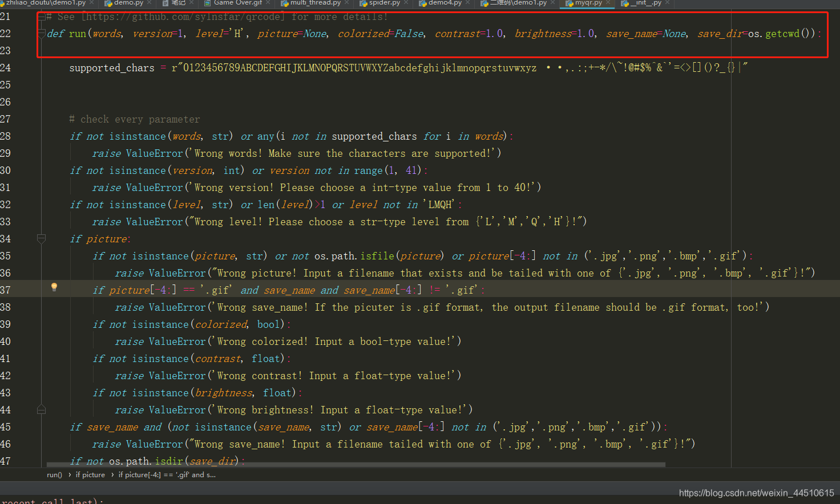This screenshot has width=840, height=504.
Task: Switch to the multi_thread.py tab
Action: (315, 3)
